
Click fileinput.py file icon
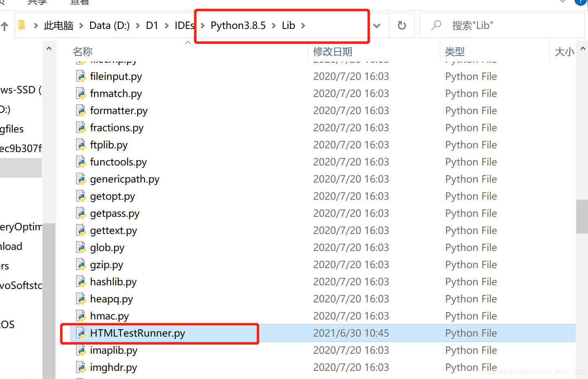[81, 76]
